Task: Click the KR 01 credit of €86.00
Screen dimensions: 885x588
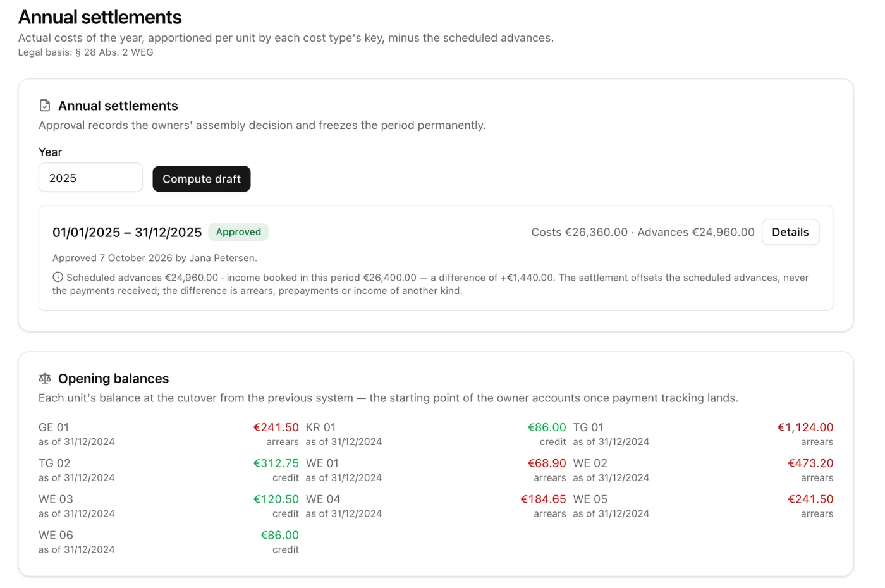Action: (x=547, y=427)
